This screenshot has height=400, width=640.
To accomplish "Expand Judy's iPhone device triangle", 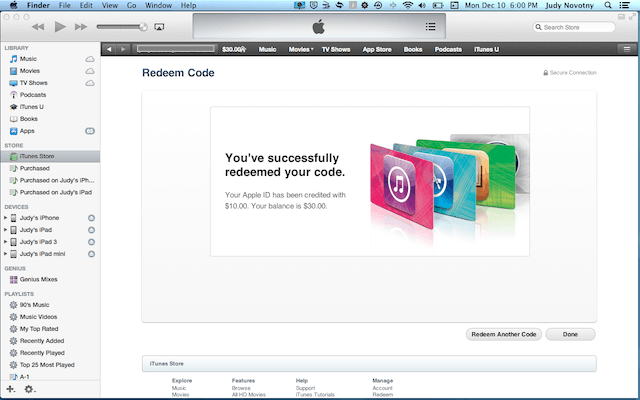I will tap(5, 218).
